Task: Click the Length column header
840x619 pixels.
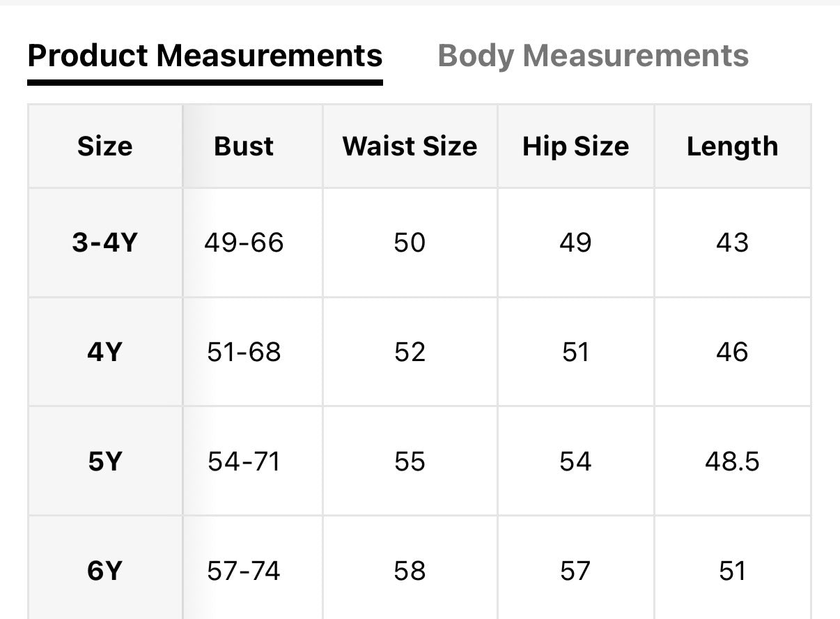Action: click(x=732, y=146)
